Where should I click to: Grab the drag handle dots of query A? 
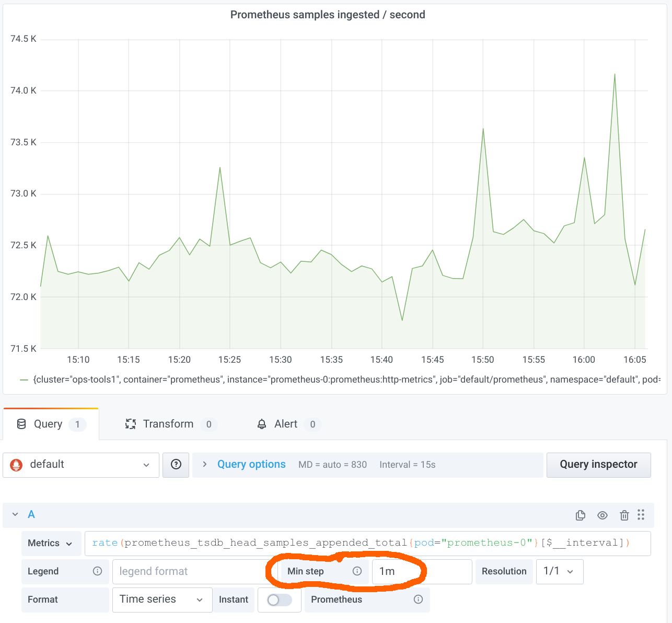point(641,515)
